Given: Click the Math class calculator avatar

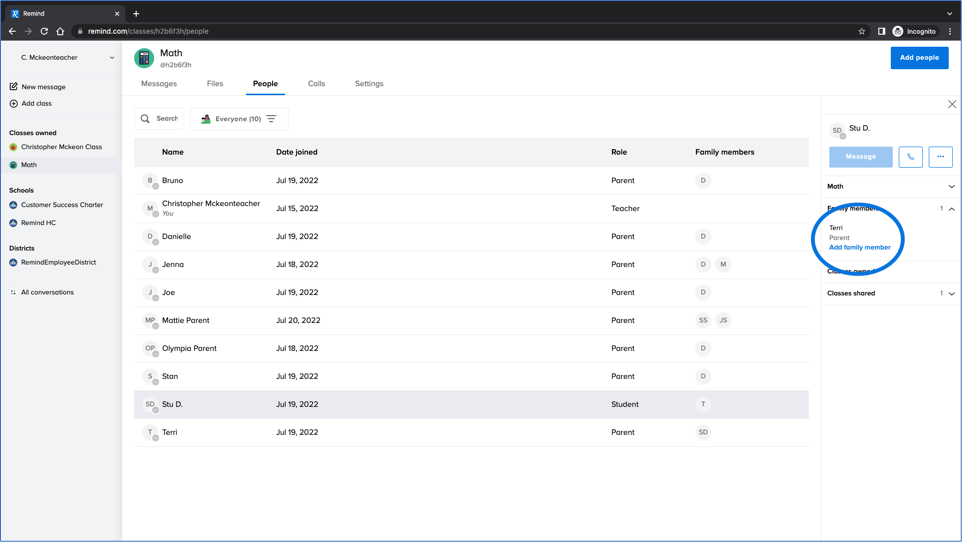Looking at the screenshot, I should tap(144, 58).
